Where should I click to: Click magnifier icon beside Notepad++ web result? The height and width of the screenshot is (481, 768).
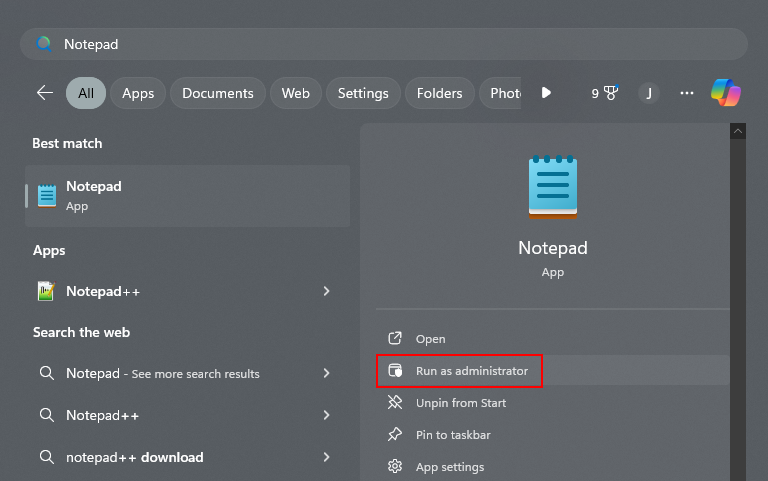pyautogui.click(x=47, y=415)
